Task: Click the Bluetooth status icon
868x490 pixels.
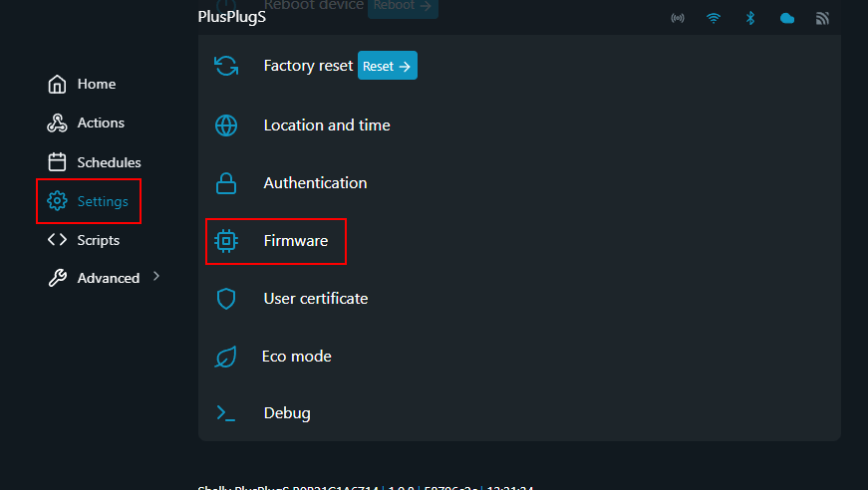Action: point(750,18)
